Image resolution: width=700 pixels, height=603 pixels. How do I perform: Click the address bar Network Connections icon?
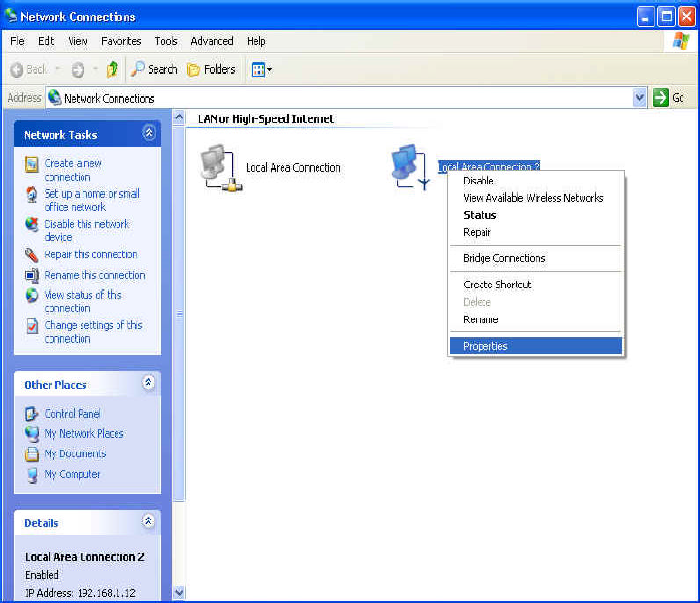click(54, 97)
